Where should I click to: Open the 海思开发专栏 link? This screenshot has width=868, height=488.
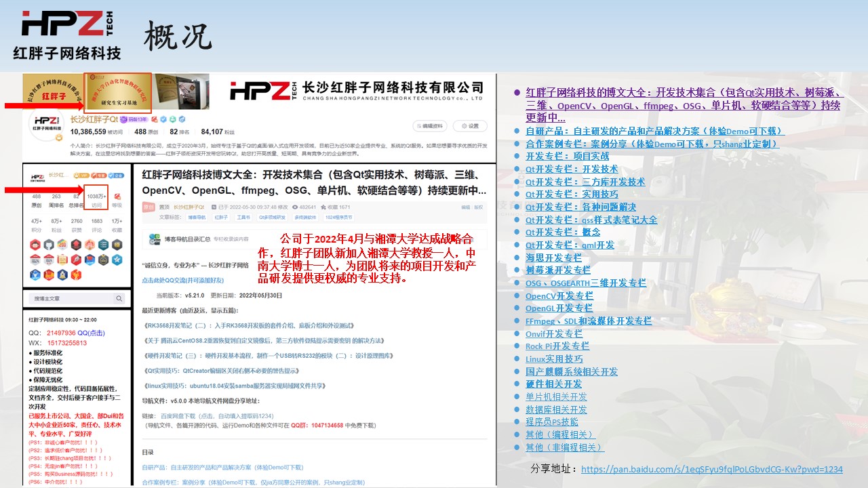click(553, 258)
